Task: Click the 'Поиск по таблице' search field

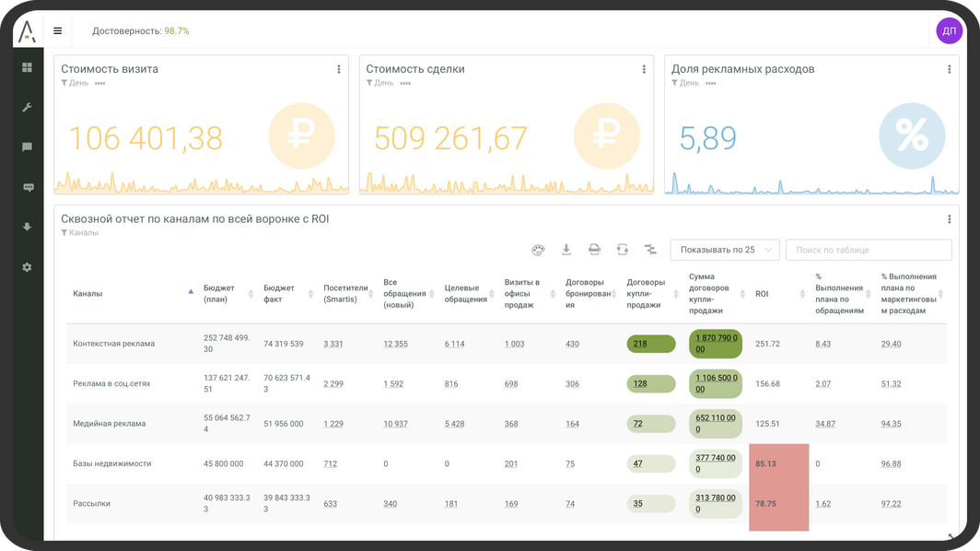Action: coord(868,250)
